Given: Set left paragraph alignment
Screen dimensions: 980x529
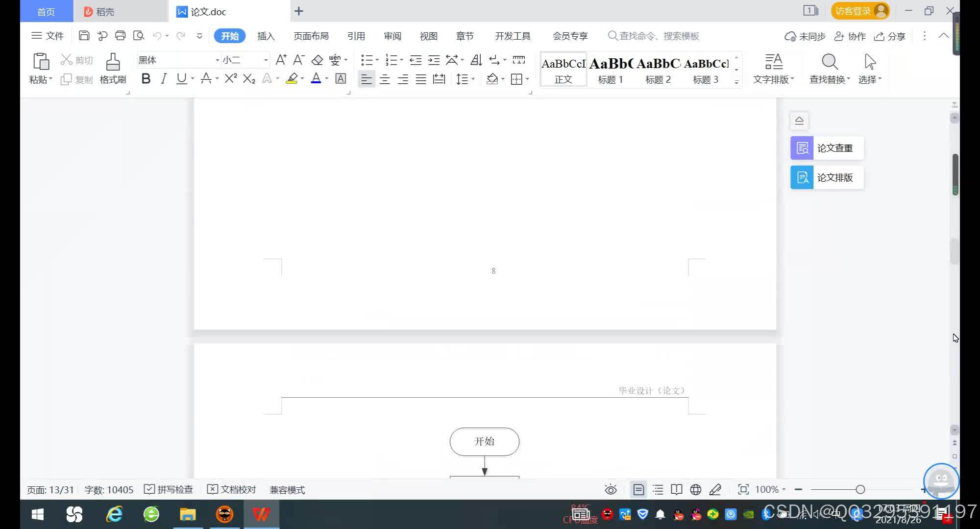Looking at the screenshot, I should coord(367,79).
